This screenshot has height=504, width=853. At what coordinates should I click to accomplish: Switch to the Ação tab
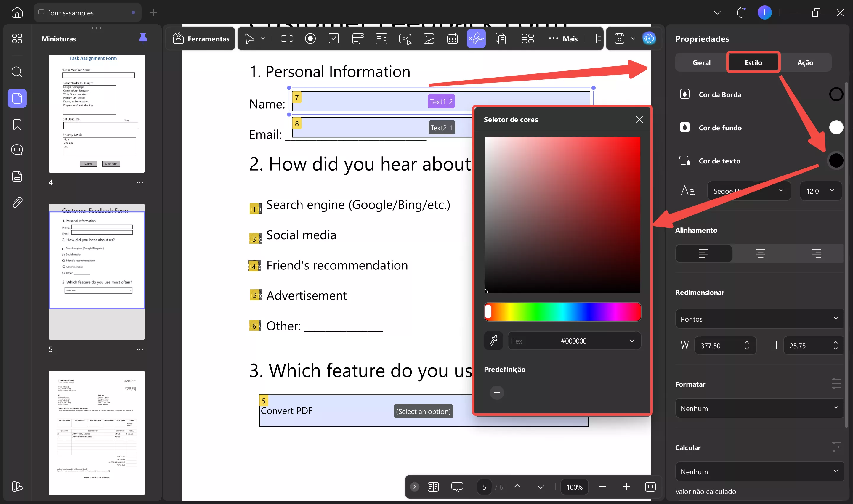(805, 62)
